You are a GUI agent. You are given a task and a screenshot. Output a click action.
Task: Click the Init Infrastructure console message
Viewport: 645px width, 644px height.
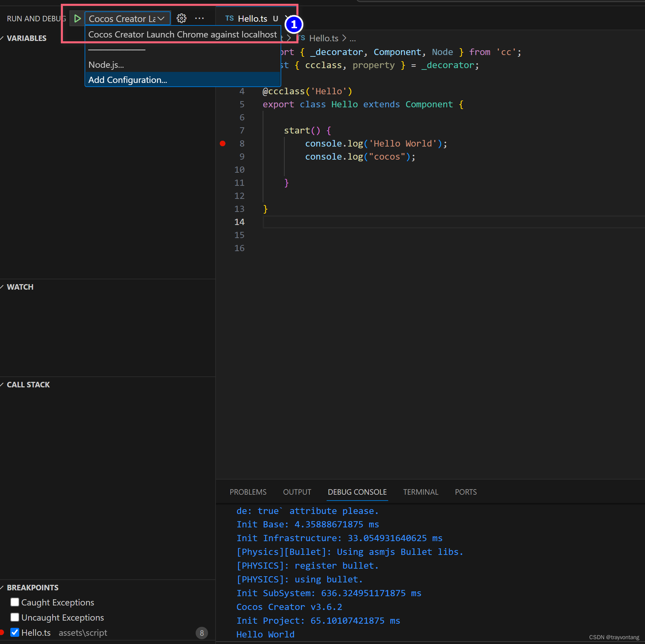pyautogui.click(x=339, y=538)
